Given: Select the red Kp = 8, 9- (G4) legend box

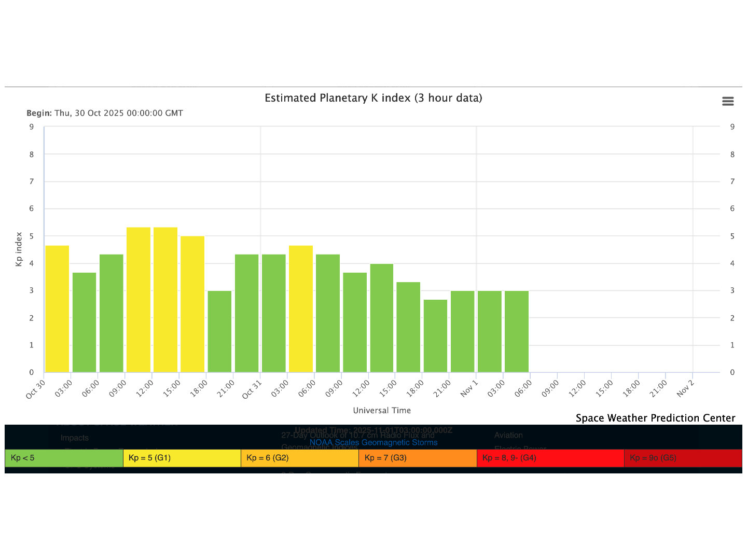Looking at the screenshot, I should pyautogui.click(x=550, y=458).
